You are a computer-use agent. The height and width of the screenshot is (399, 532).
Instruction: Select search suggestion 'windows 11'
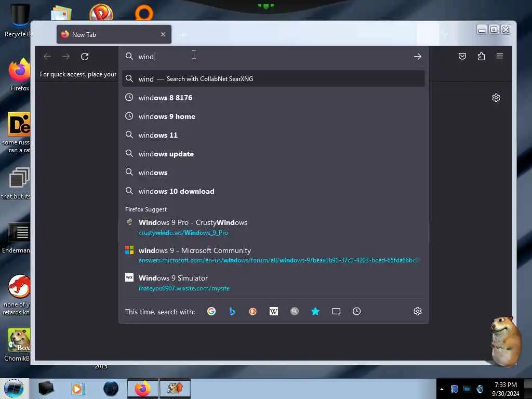(x=273, y=135)
